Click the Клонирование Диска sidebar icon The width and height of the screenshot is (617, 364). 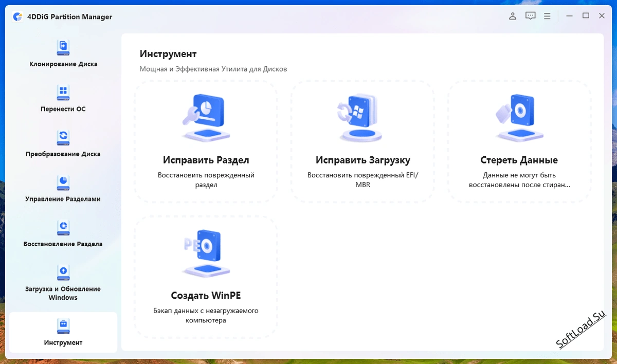63,47
